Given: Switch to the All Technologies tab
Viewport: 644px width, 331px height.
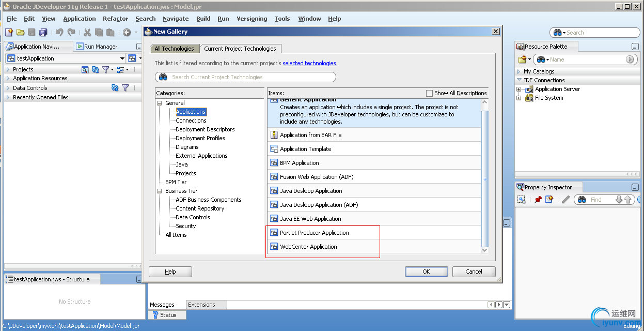Looking at the screenshot, I should pyautogui.click(x=175, y=49).
